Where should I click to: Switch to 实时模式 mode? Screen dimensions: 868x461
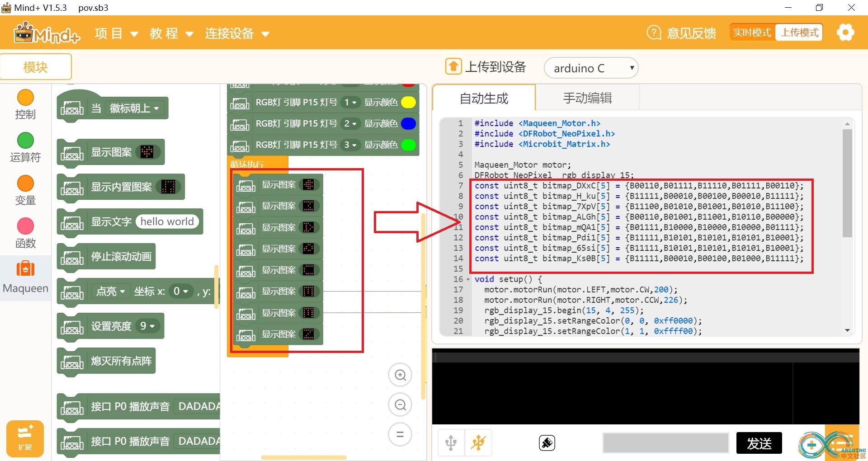coord(752,33)
